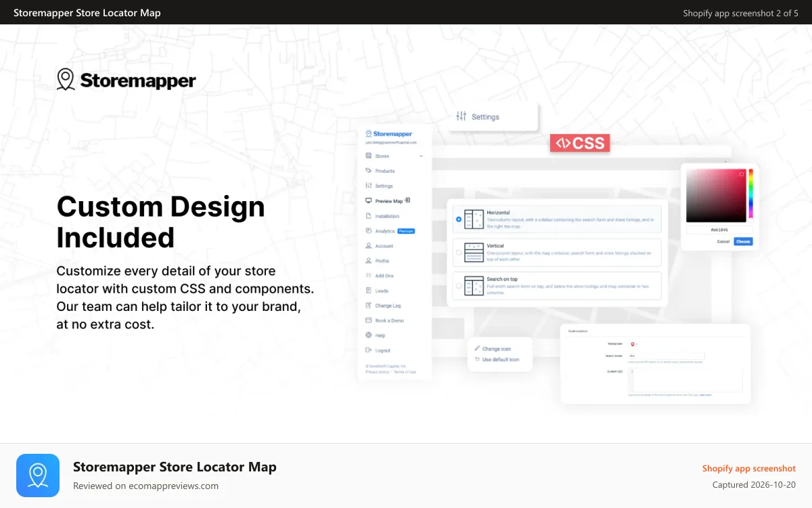Viewport: 812px width, 508px height.
Task: Click the Add Ons grid icon
Action: pos(368,276)
